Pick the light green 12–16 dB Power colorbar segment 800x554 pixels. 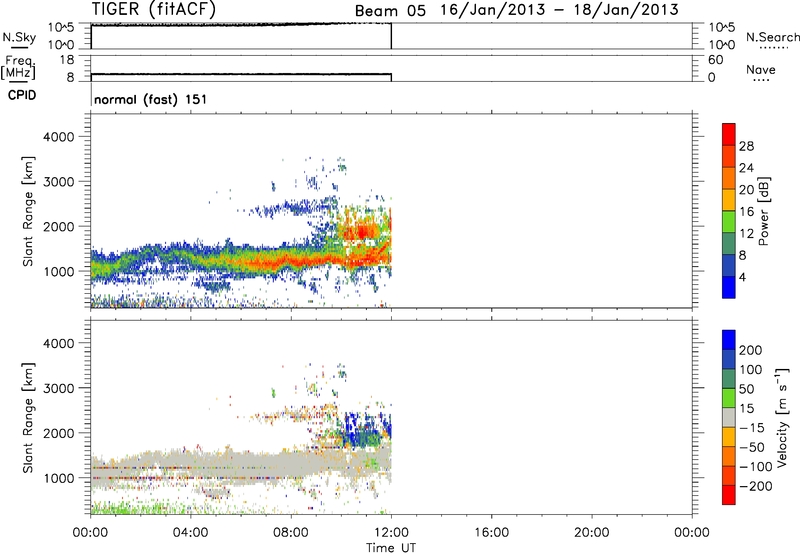pos(729,222)
